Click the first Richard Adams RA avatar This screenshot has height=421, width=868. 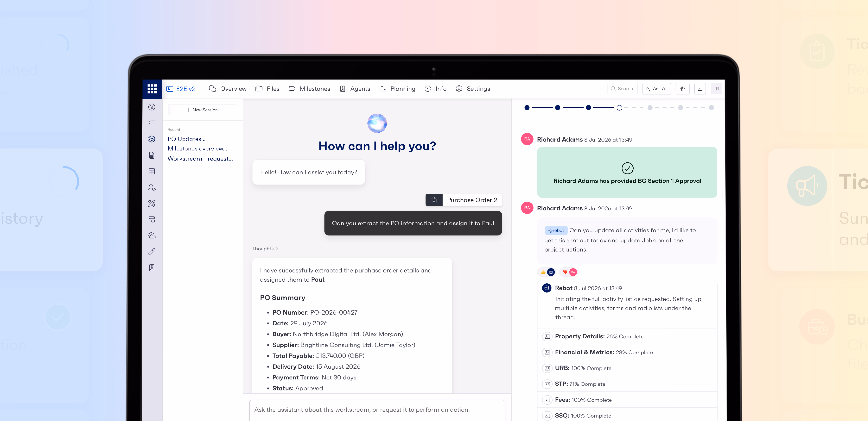point(527,139)
